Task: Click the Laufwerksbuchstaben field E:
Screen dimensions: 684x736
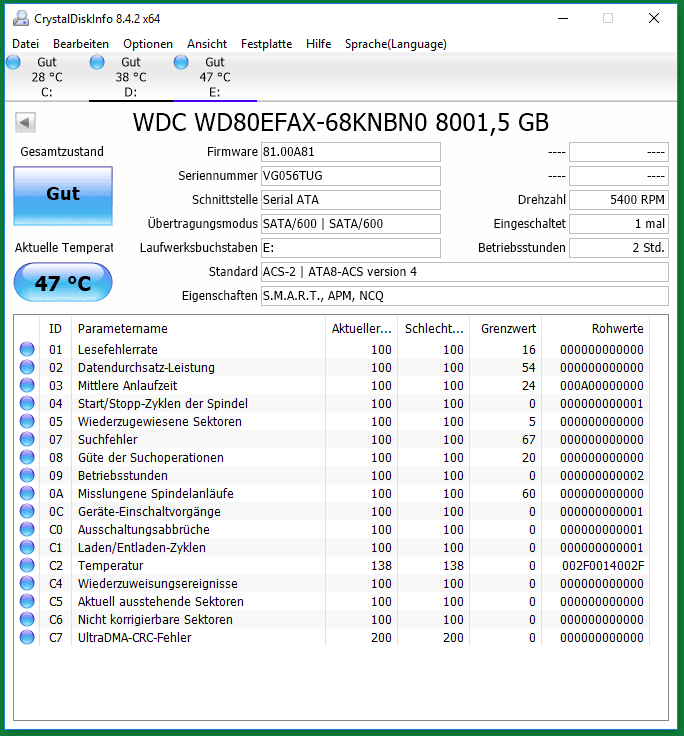Action: (351, 248)
